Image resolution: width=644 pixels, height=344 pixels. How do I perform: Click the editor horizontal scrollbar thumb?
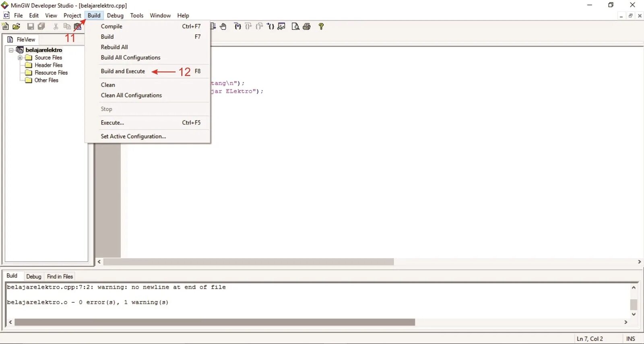[248, 262]
